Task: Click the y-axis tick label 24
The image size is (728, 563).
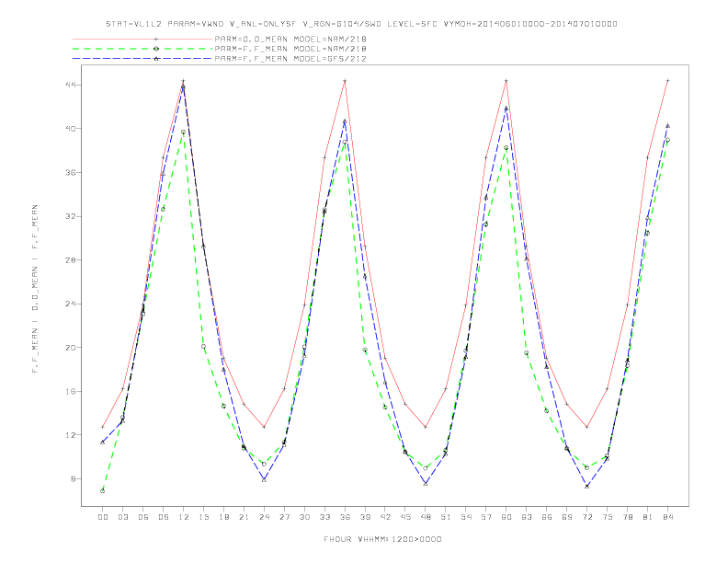Action: (71, 304)
